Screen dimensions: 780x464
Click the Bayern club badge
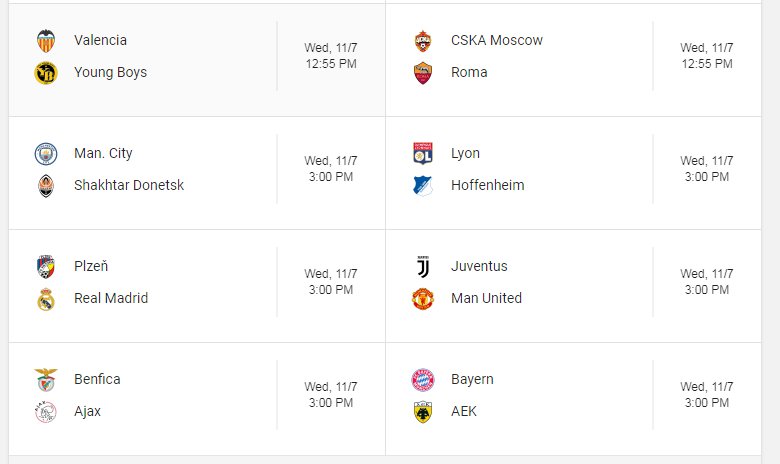click(x=423, y=380)
